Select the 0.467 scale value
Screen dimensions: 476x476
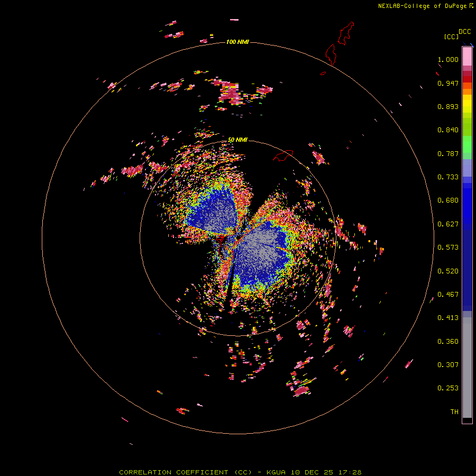click(x=448, y=295)
